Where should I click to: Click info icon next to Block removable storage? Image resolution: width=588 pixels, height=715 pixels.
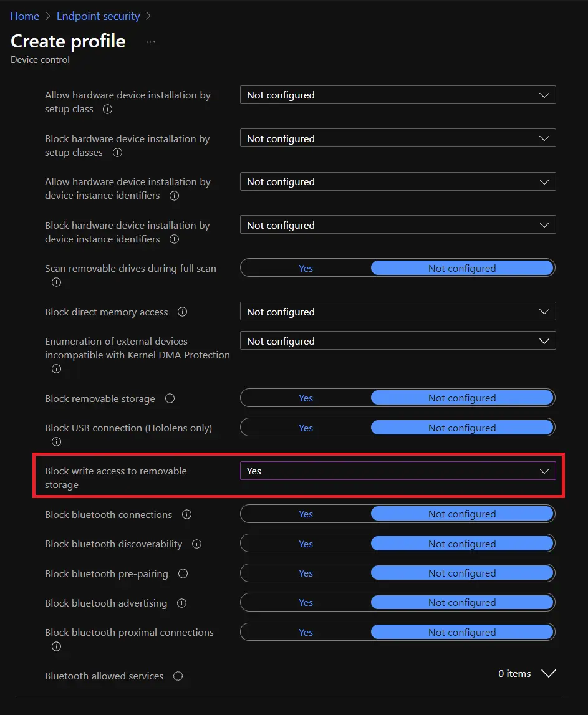(x=170, y=398)
